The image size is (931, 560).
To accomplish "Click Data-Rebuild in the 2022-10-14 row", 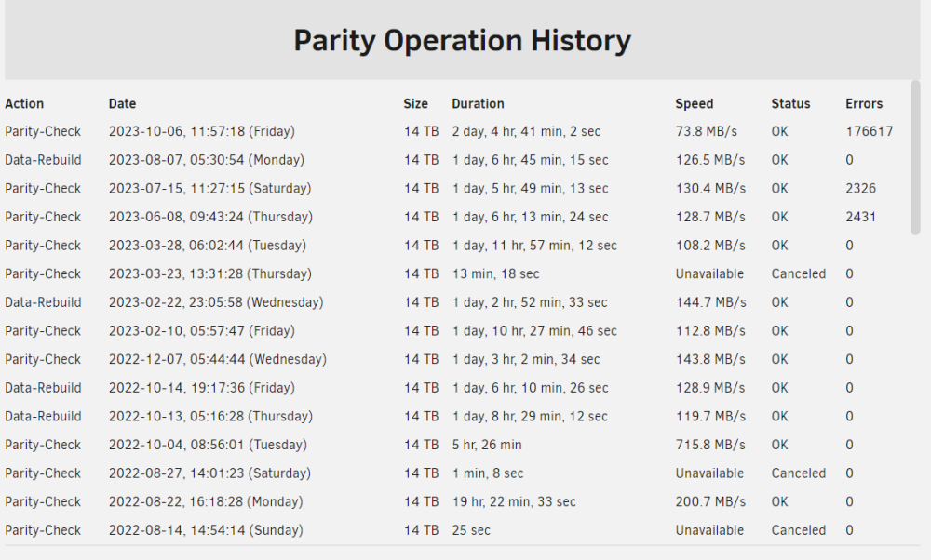I will pyautogui.click(x=43, y=387).
